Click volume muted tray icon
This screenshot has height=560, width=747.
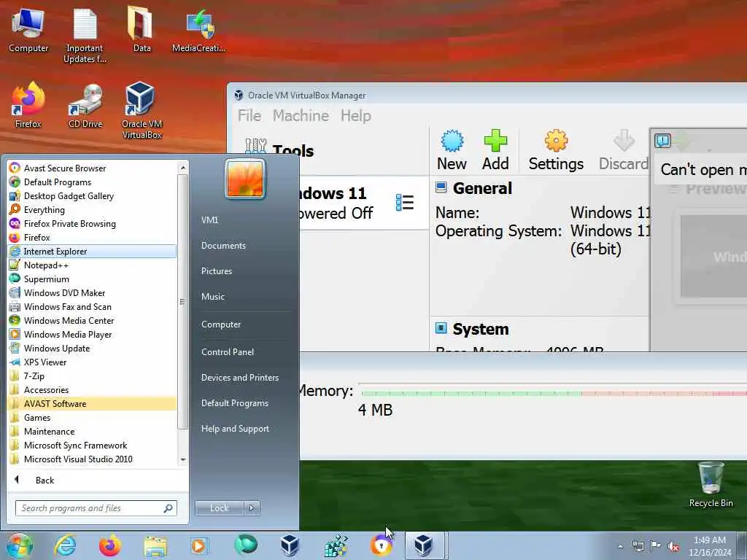tap(673, 546)
